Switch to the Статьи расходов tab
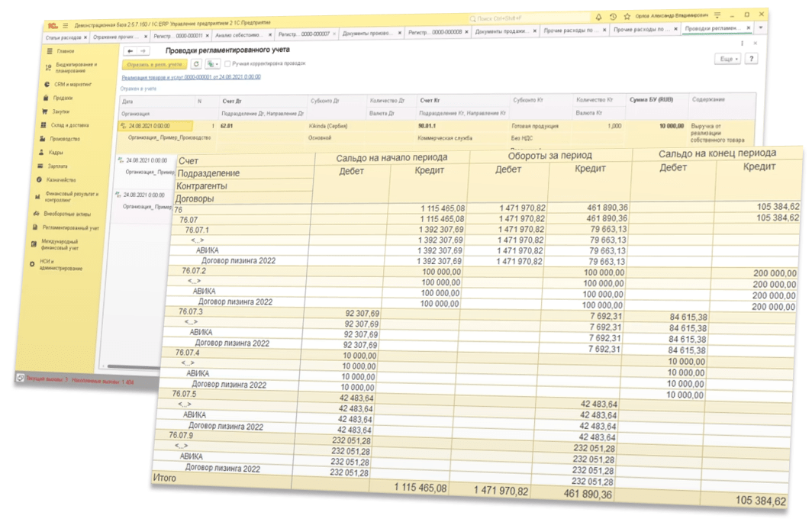Image resolution: width=812 pixels, height=519 pixels. pos(64,36)
